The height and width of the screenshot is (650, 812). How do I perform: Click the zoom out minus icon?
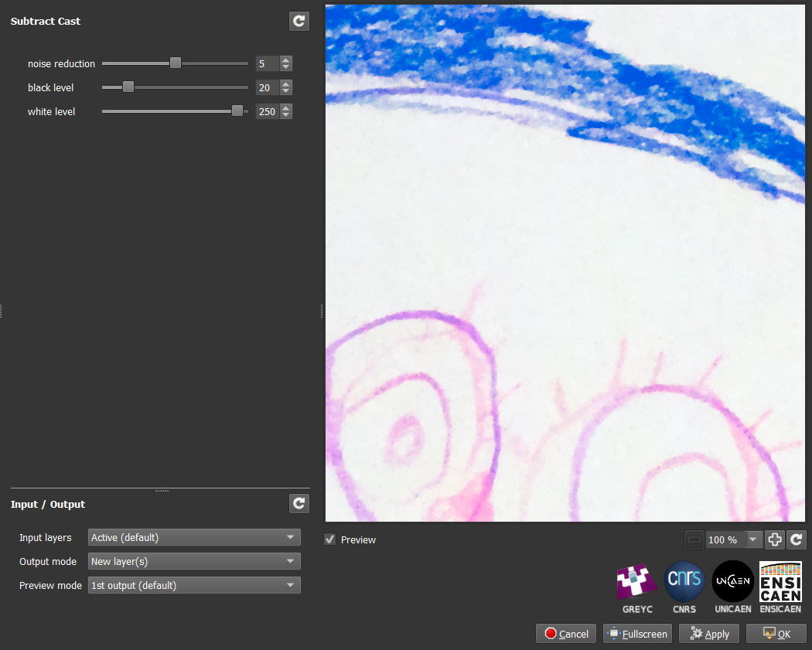tap(694, 539)
